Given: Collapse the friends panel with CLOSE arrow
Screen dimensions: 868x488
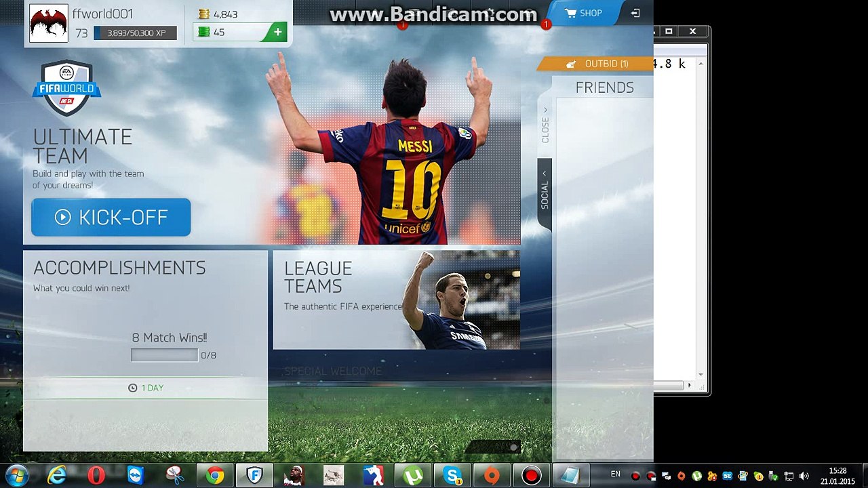Looking at the screenshot, I should click(545, 124).
